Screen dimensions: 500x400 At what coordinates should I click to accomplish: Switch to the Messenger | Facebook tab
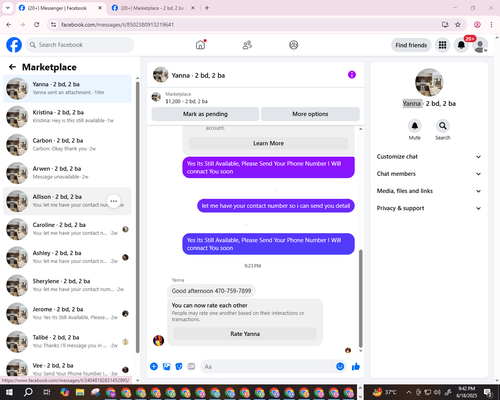point(60,8)
